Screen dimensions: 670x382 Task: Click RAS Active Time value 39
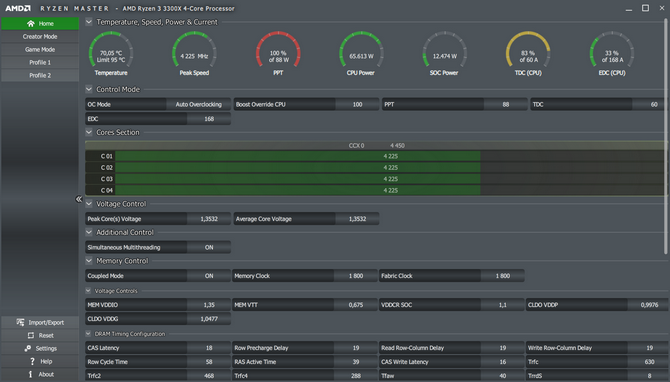(x=356, y=362)
